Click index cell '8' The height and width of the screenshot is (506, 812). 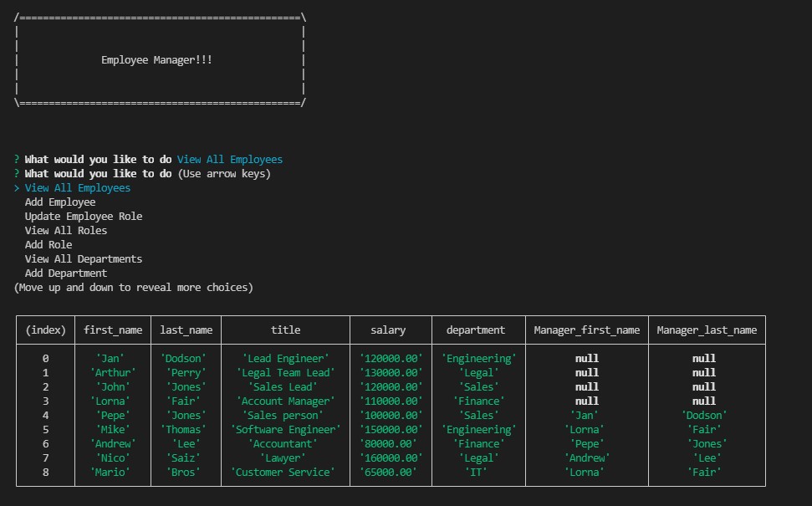tap(45, 473)
